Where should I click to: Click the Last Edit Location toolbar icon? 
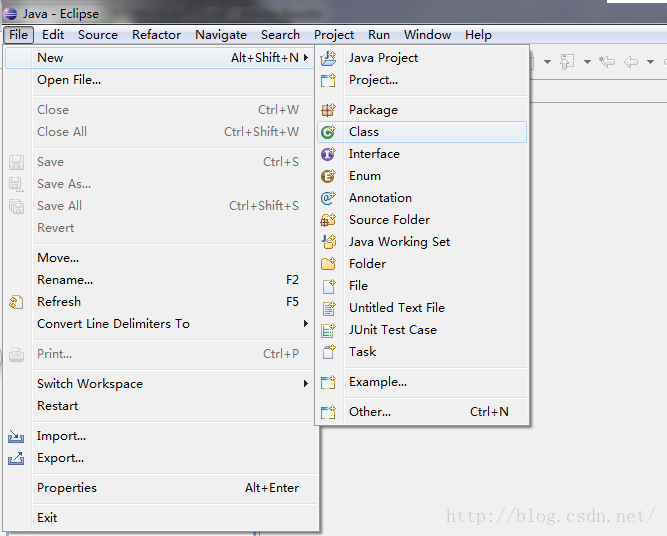click(x=607, y=62)
